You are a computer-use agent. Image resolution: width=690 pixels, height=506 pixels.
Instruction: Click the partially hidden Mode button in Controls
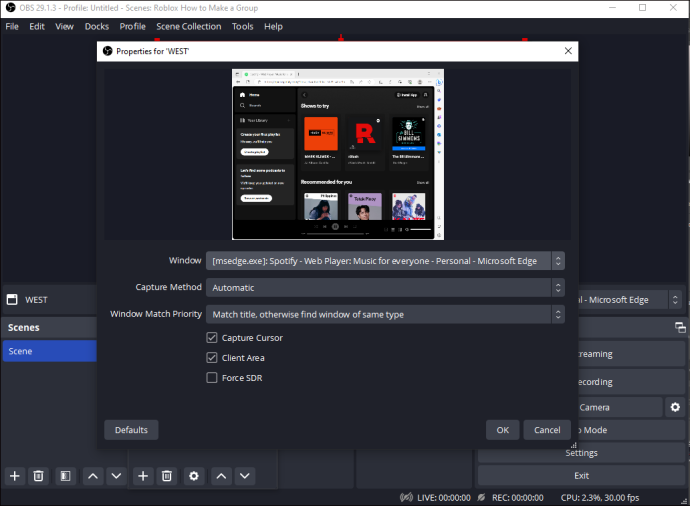pos(631,430)
